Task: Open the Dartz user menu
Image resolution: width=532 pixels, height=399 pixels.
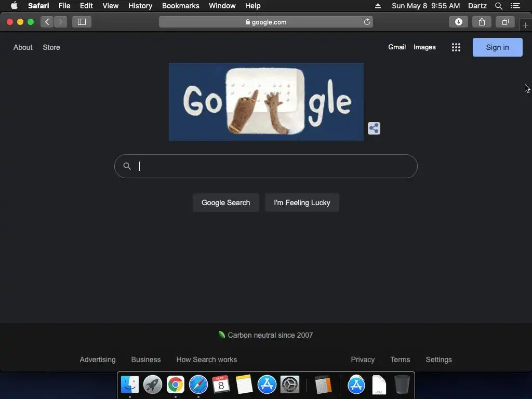Action: pos(477,6)
